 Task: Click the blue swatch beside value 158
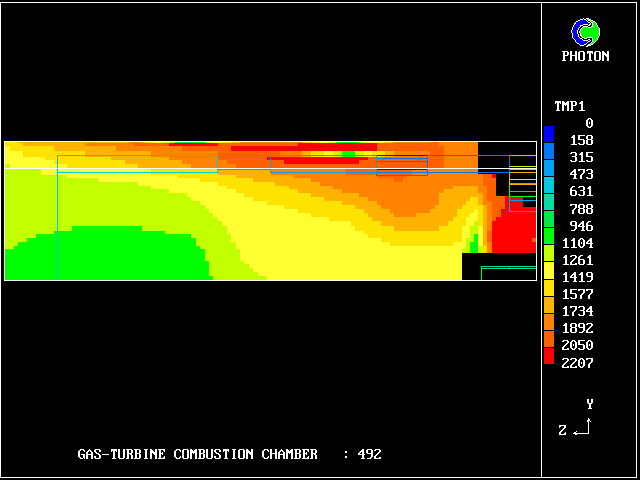[548, 149]
